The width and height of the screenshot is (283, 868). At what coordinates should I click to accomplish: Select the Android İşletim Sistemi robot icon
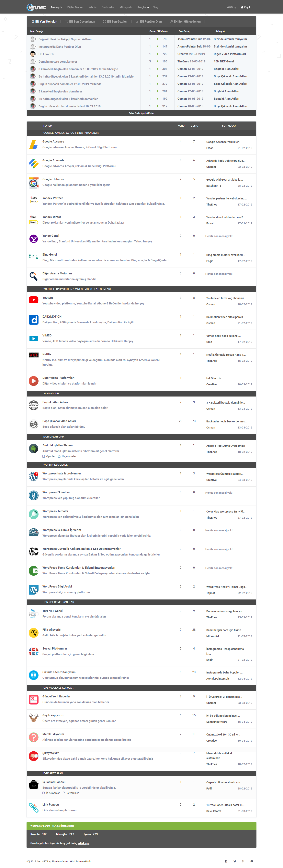[33, 449]
